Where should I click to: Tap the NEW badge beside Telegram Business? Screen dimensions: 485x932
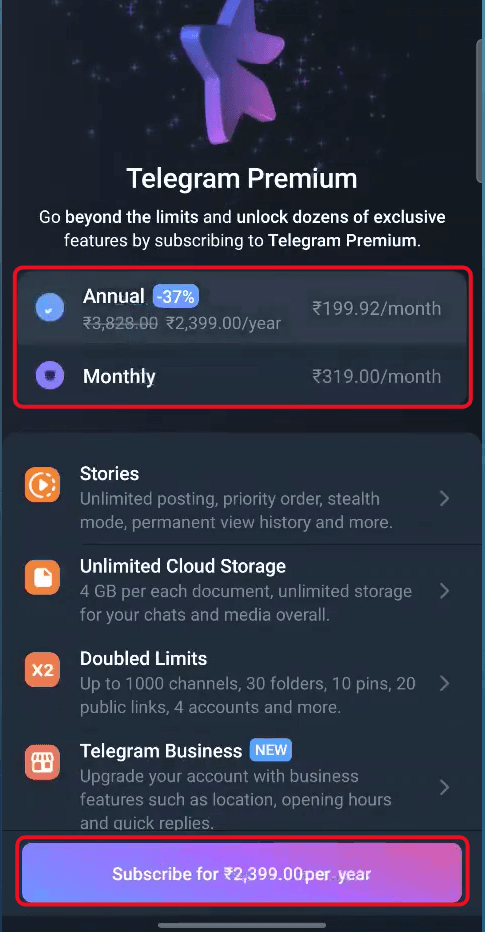270,750
